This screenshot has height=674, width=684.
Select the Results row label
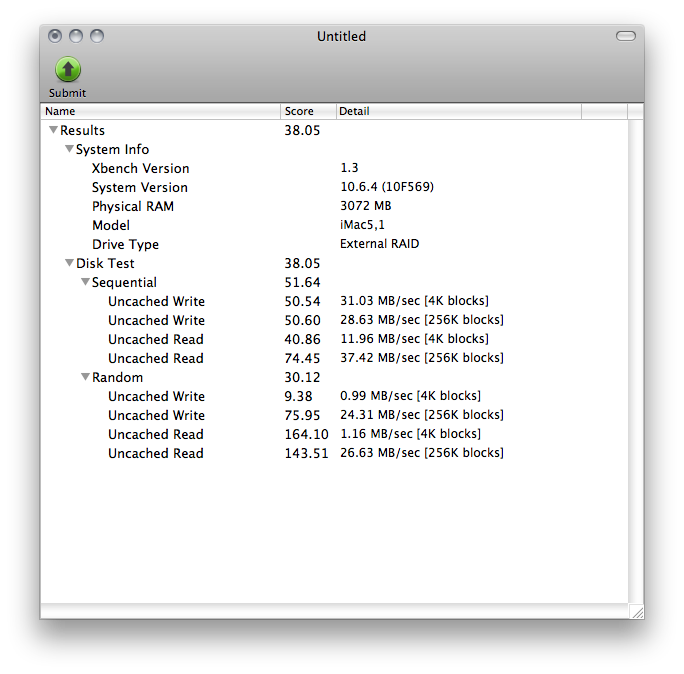[x=82, y=130]
